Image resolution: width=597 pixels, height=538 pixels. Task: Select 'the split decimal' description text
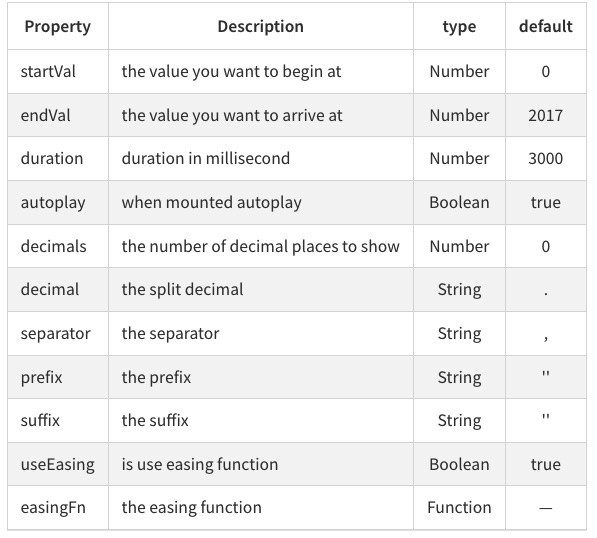point(182,289)
